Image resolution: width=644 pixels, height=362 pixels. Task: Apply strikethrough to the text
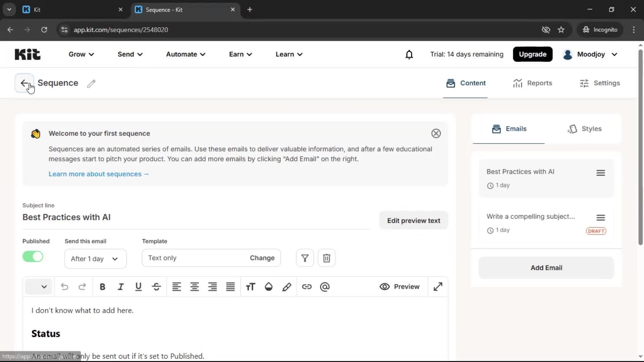tap(156, 287)
